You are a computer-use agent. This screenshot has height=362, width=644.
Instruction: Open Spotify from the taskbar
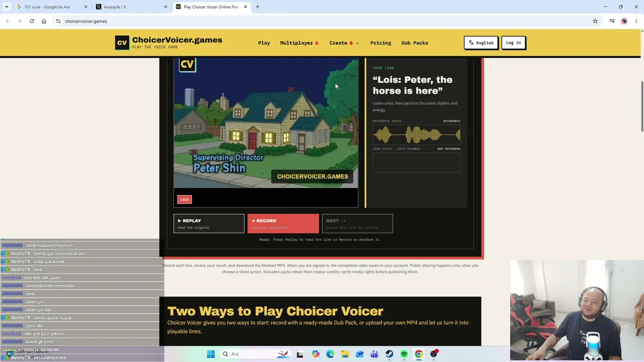click(404, 354)
